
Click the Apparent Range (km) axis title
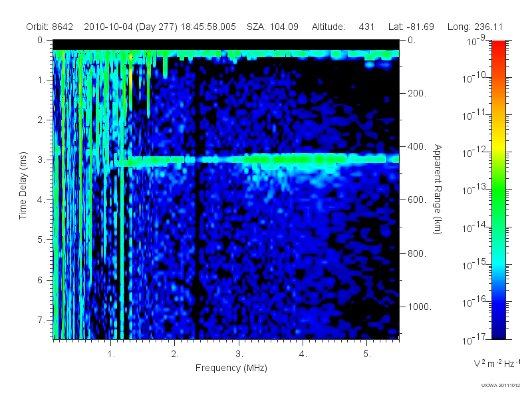coord(438,189)
